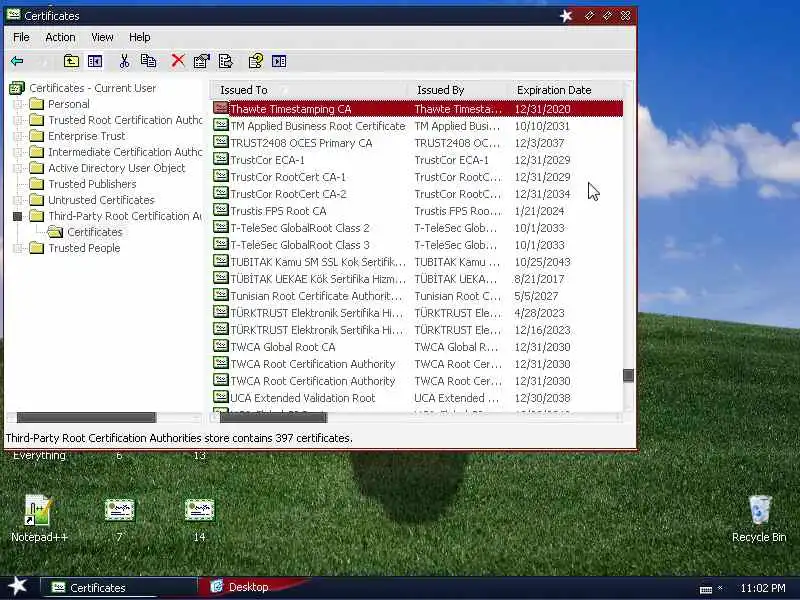The width and height of the screenshot is (800, 600).
Task: Toggle the Show/Hide Console Tree icon
Action: coord(95,61)
